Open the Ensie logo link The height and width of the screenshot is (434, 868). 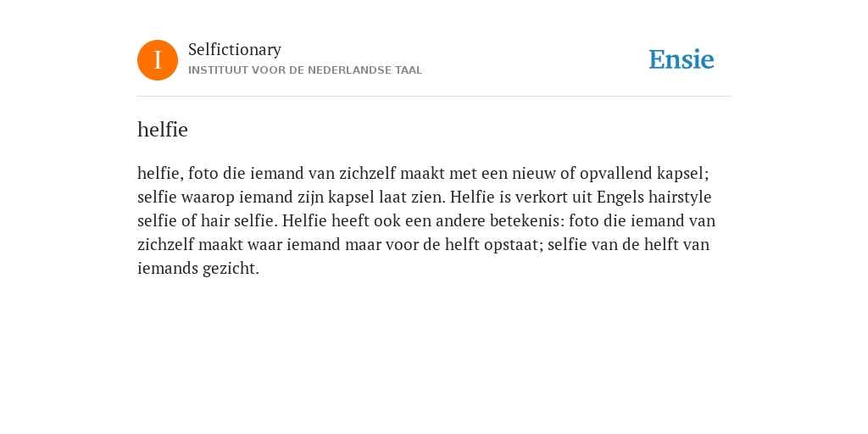[682, 59]
